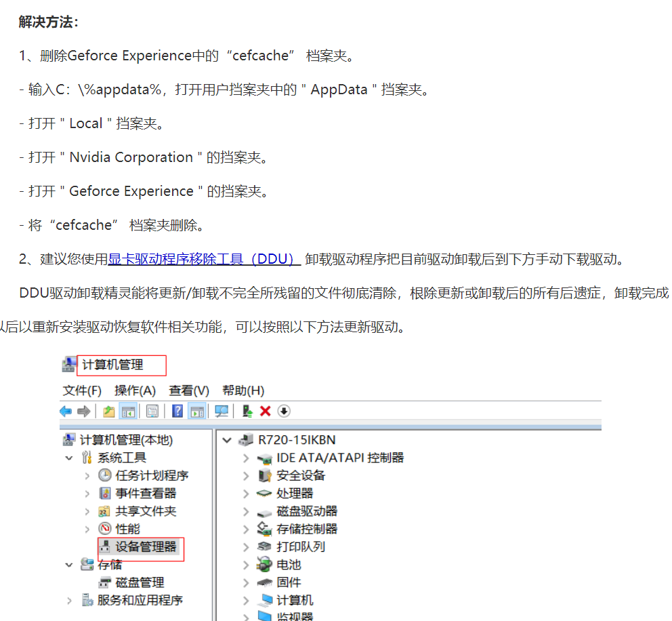The width and height of the screenshot is (672, 621).
Task: Expand the 任务计划程序 node
Action: pos(87,476)
